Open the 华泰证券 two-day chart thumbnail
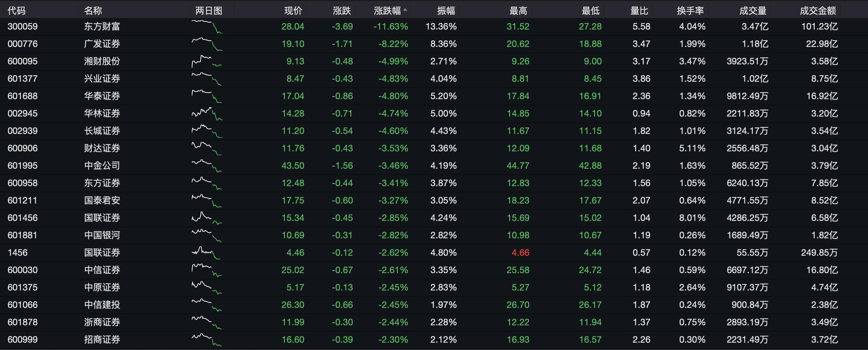This screenshot has height=350, width=868. click(207, 96)
